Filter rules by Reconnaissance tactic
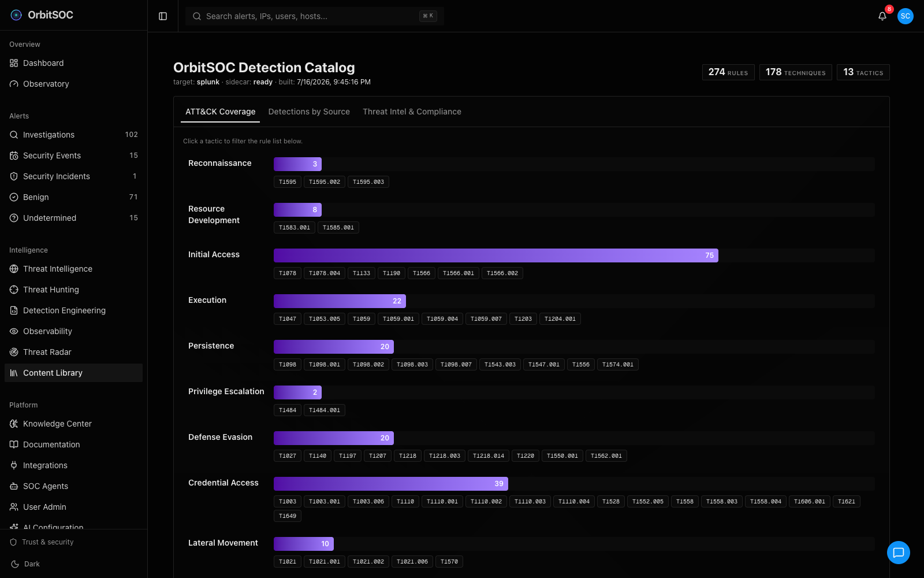The width and height of the screenshot is (924, 578). tap(220, 163)
